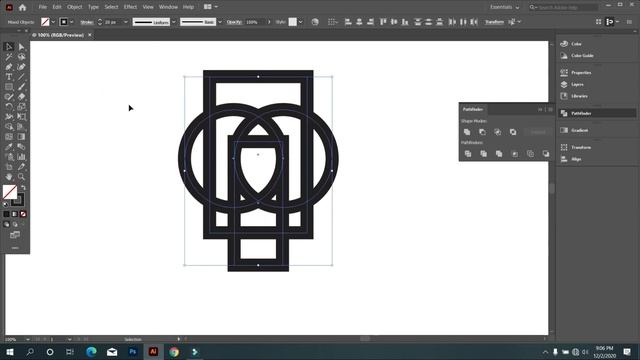The height and width of the screenshot is (360, 640).
Task: Click Trim in Pathfinders row
Action: click(x=483, y=153)
